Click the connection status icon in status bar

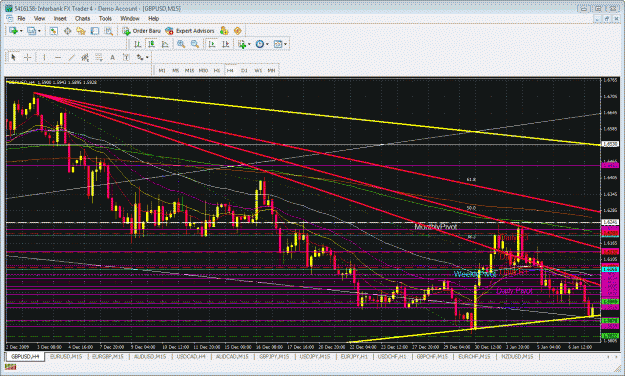(x=10, y=367)
